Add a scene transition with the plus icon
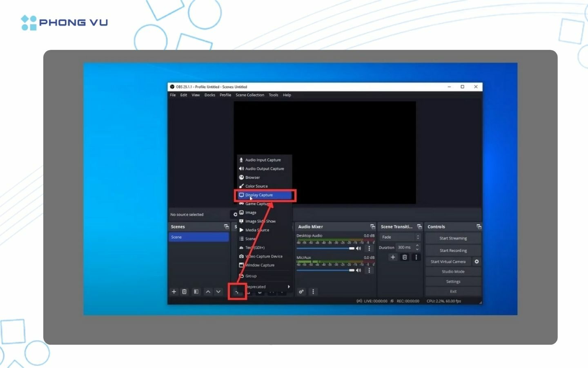 point(393,257)
